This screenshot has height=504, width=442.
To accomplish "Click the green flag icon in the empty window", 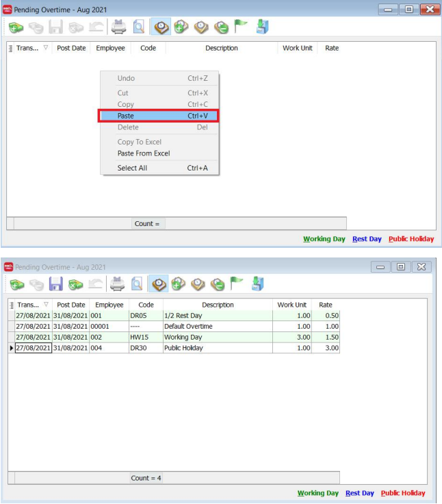I will coord(241,27).
